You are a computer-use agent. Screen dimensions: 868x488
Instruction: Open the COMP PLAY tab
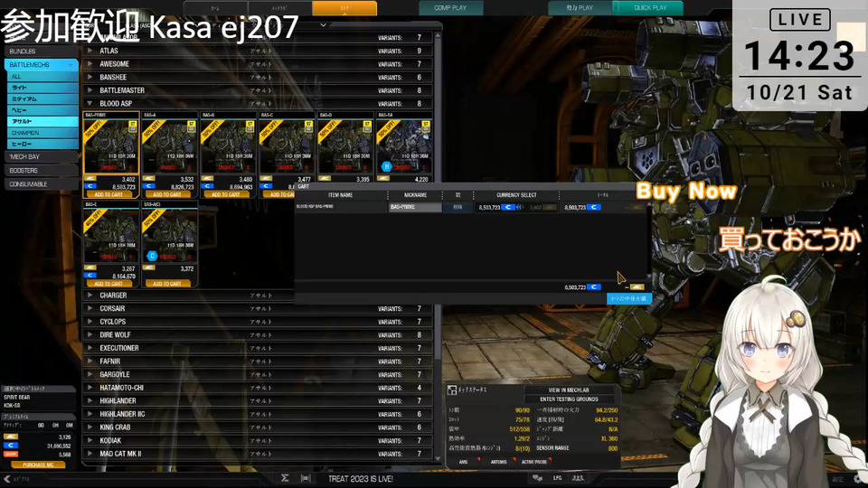[450, 8]
